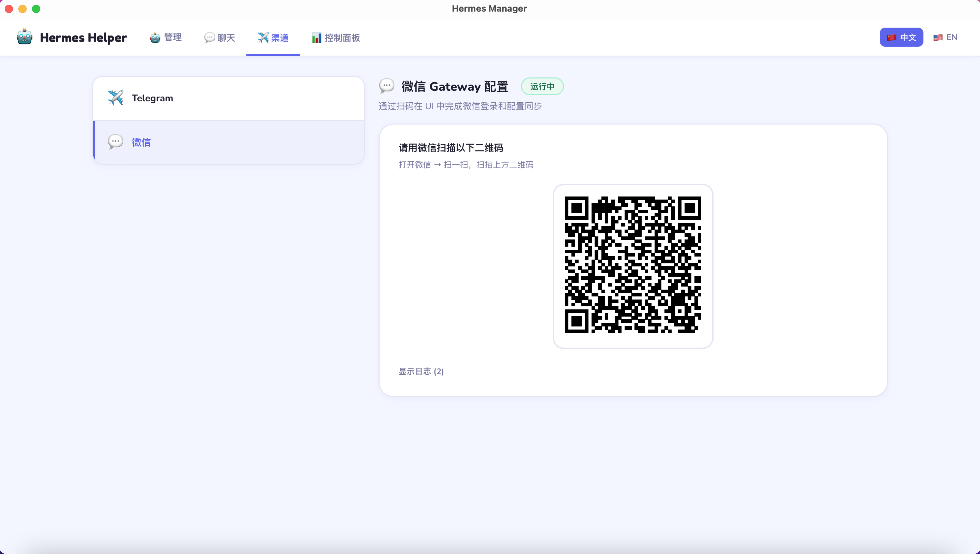Click the US flag icon next to EN
980x554 pixels.
pyautogui.click(x=937, y=37)
